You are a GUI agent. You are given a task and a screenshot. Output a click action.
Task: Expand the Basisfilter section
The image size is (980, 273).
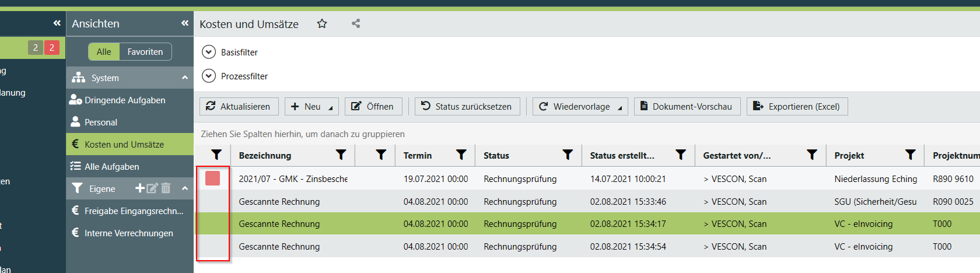pos(209,52)
